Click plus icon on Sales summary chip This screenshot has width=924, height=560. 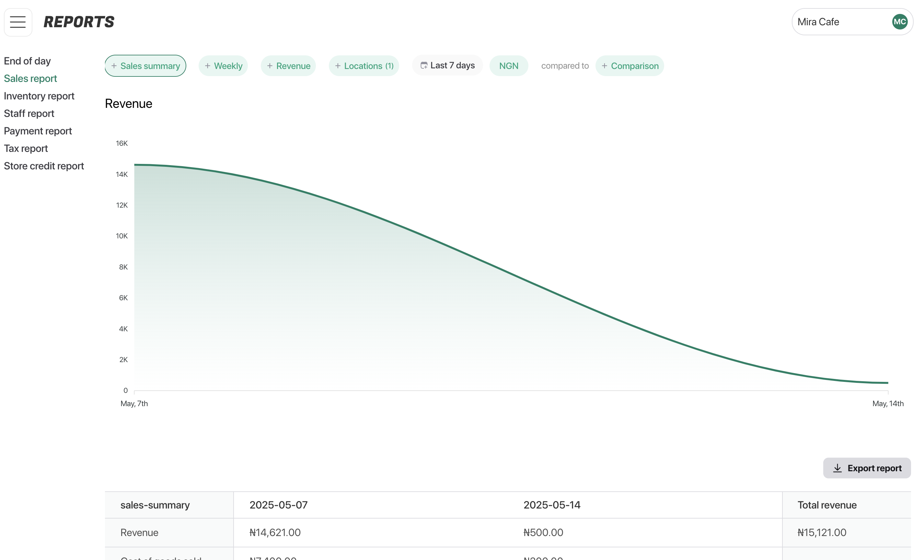click(114, 66)
